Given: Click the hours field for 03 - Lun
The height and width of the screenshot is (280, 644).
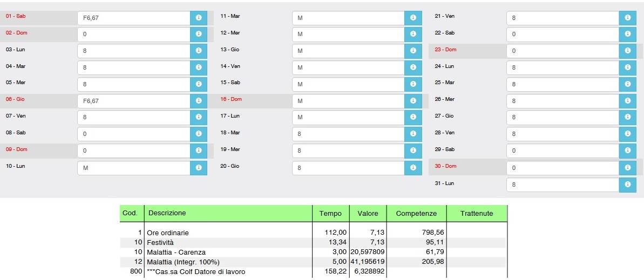Looking at the screenshot, I should (133, 51).
